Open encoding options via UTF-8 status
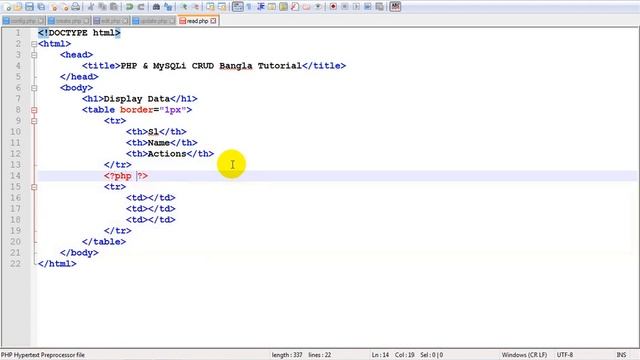 point(565,355)
